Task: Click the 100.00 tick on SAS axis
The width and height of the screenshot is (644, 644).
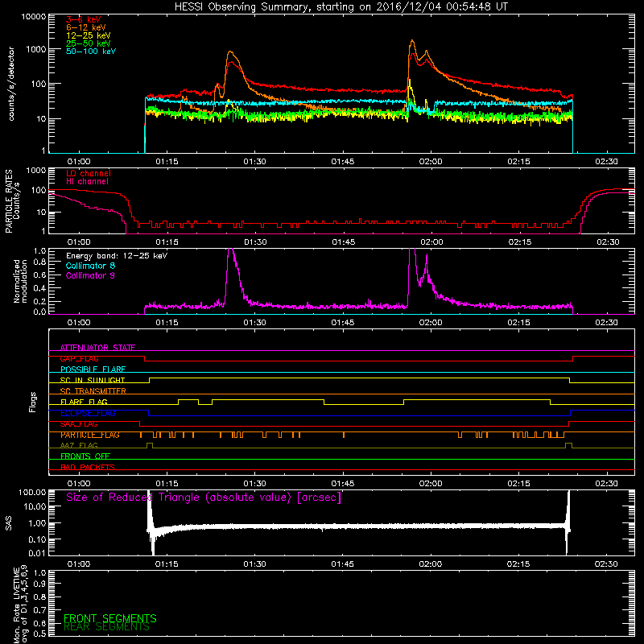Action: pyautogui.click(x=32, y=492)
